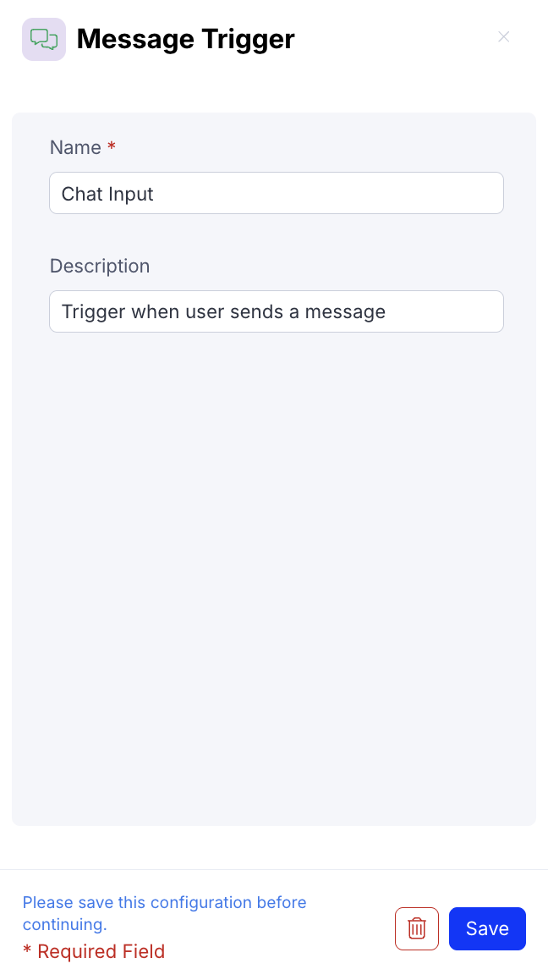
Task: Click the Name field label
Action: point(75,147)
